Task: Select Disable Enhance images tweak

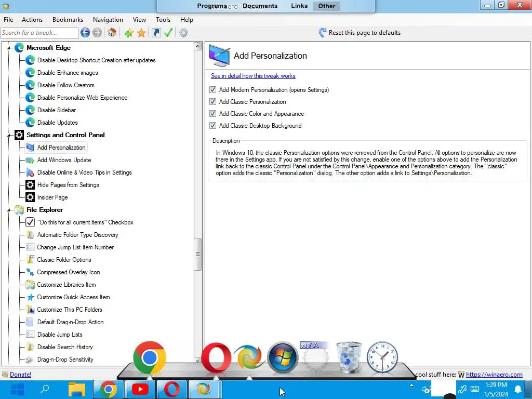Action: (x=68, y=73)
